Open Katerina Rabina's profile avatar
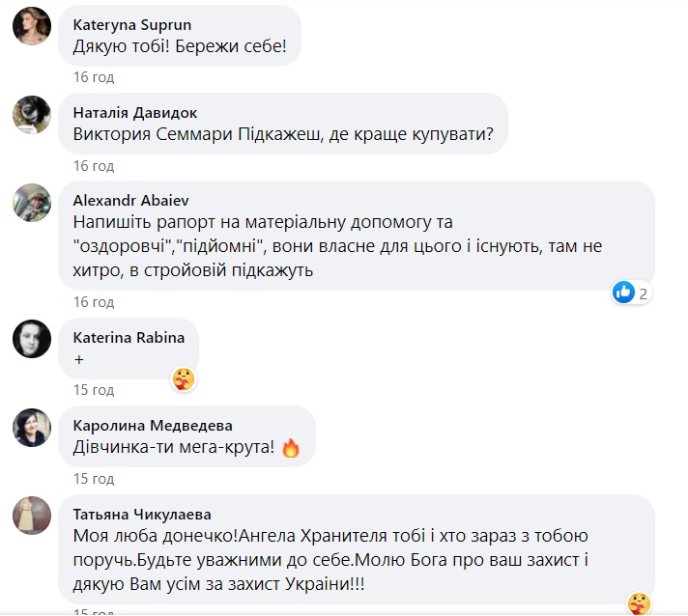 click(x=31, y=339)
